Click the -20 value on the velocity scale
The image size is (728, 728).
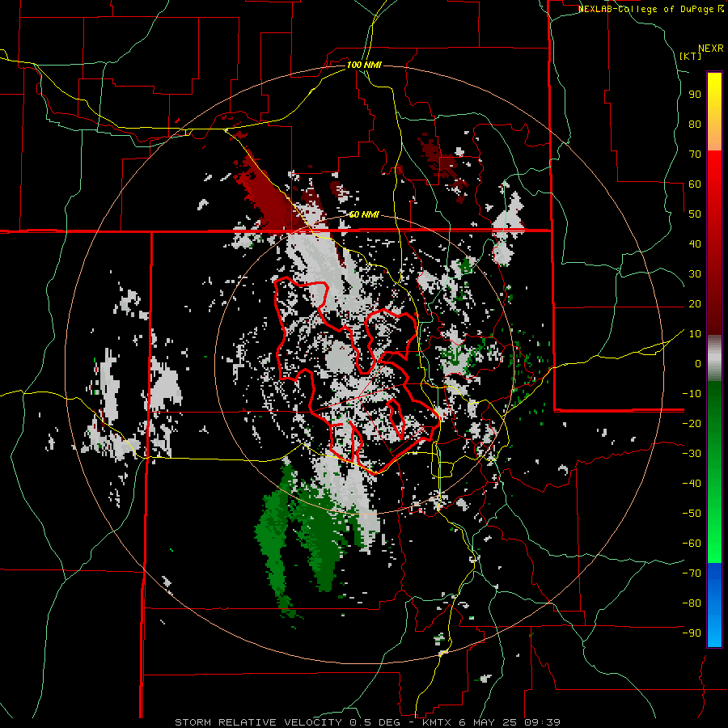coord(692,423)
